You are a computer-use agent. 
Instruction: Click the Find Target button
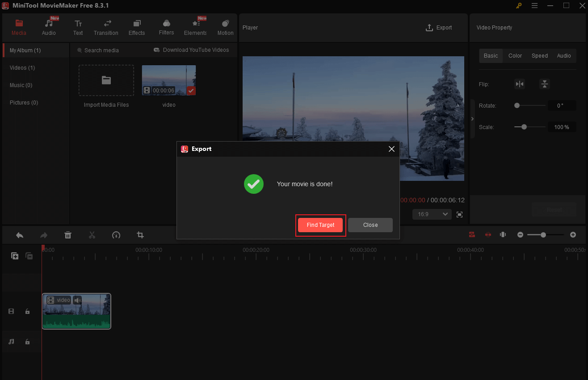pos(320,225)
